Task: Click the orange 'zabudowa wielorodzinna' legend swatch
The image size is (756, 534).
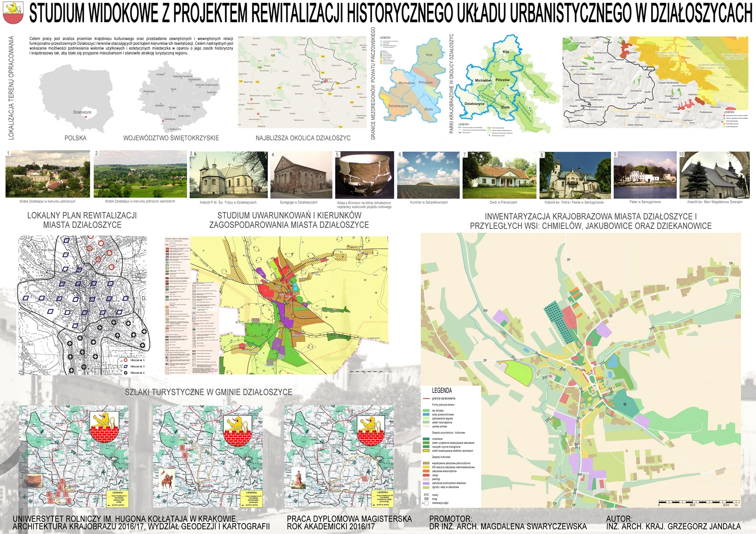Action: click(x=426, y=471)
